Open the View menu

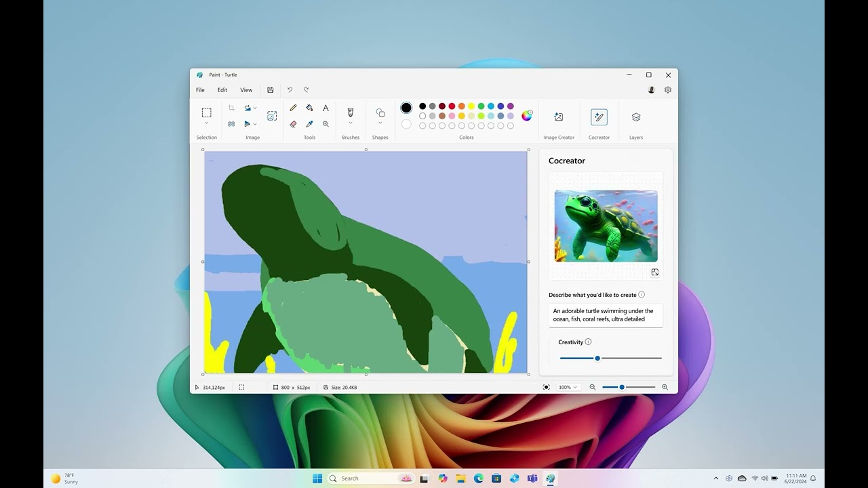coord(246,90)
